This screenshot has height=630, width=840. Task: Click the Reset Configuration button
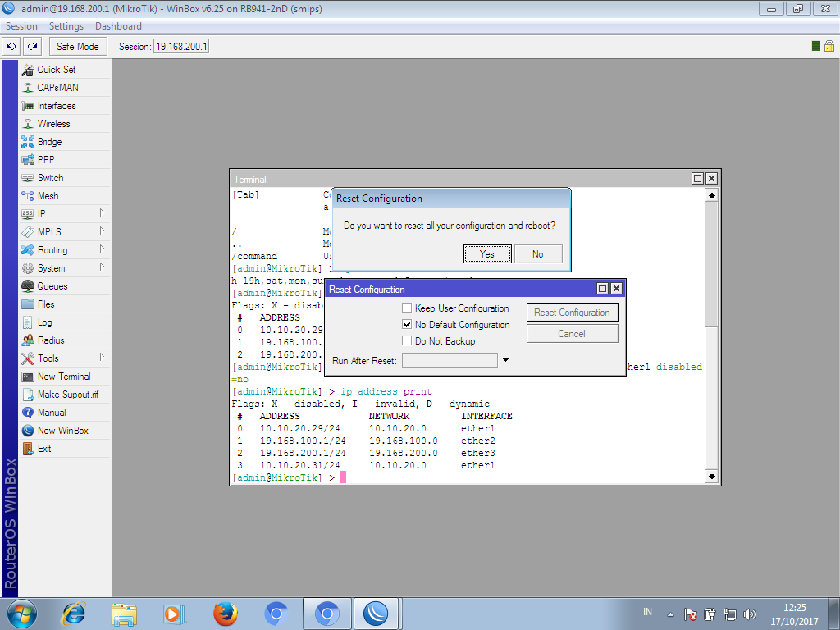coord(572,313)
